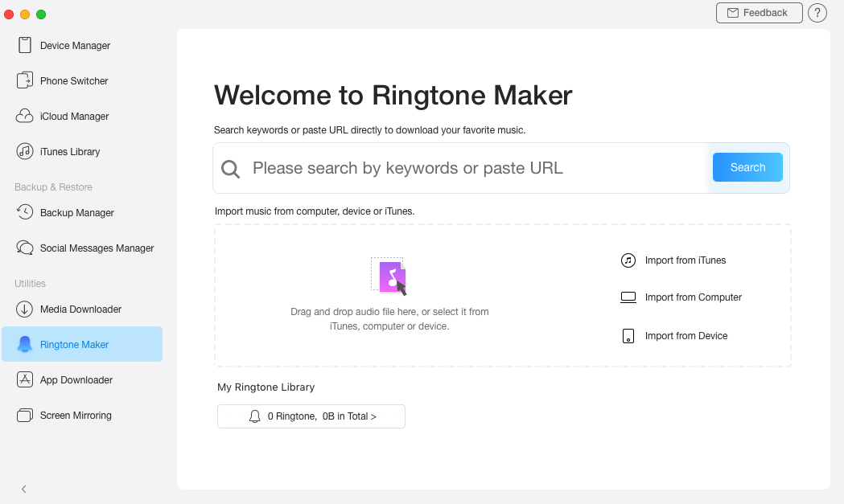Click the iCloud Manager cloud icon
844x504 pixels.
click(x=25, y=117)
